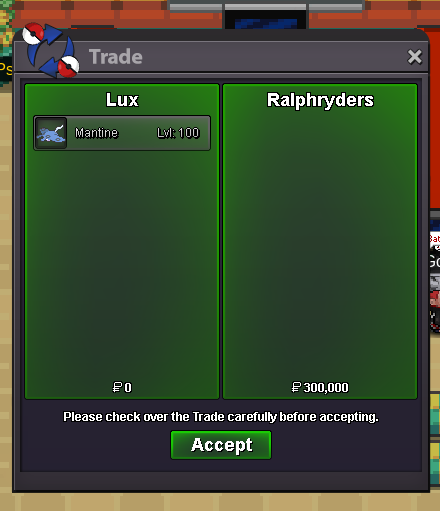Screen dimensions: 440x511
Task: Select the Mantine name in Lux's offer
Action: pyautogui.click(x=96, y=133)
